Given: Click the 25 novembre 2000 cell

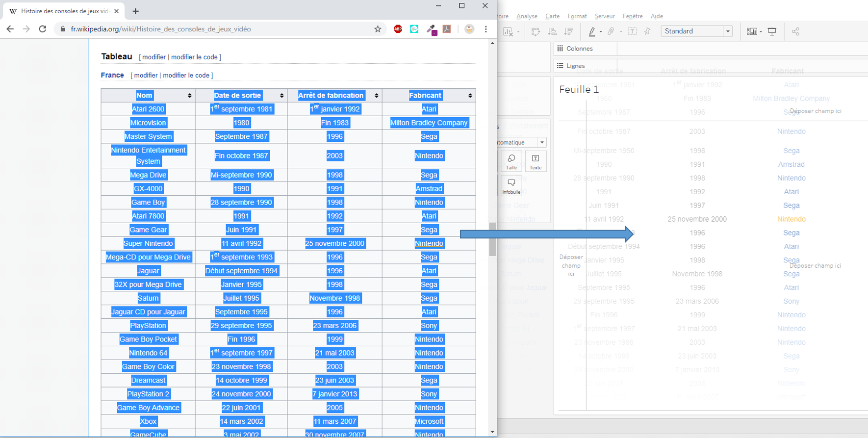Looking at the screenshot, I should pos(334,243).
